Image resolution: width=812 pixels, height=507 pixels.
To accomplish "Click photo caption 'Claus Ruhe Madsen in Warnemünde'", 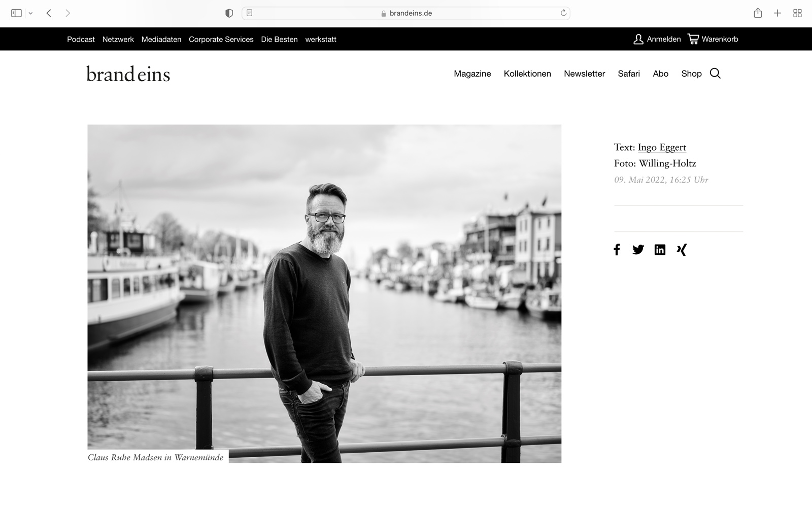I will [155, 457].
